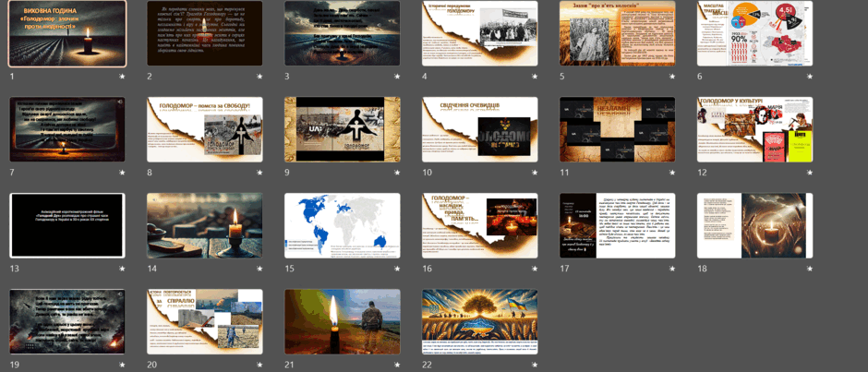
Task: Click the transition star icon under slide 1
Action: [121, 77]
